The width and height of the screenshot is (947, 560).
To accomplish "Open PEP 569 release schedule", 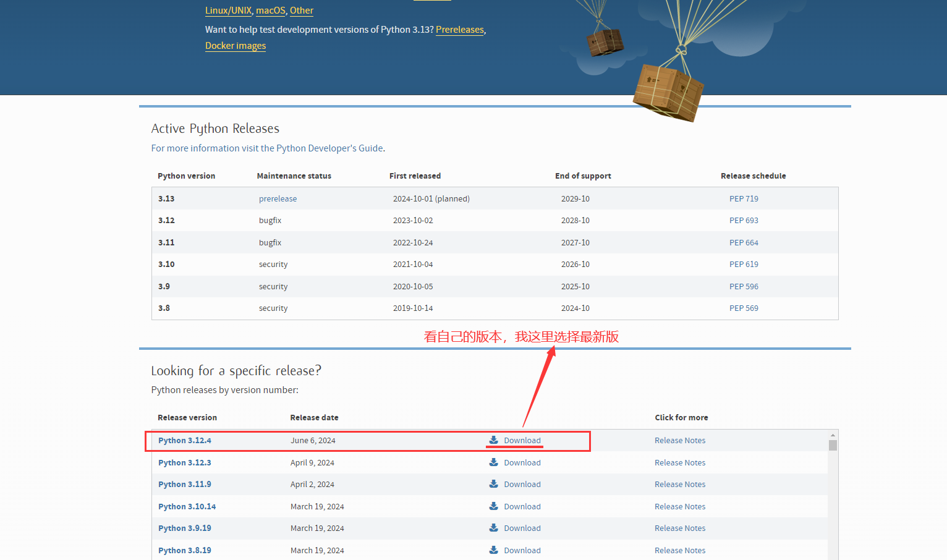I will pos(744,308).
